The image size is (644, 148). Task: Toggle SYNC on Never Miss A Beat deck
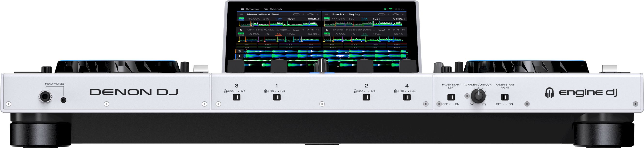pyautogui.click(x=241, y=18)
